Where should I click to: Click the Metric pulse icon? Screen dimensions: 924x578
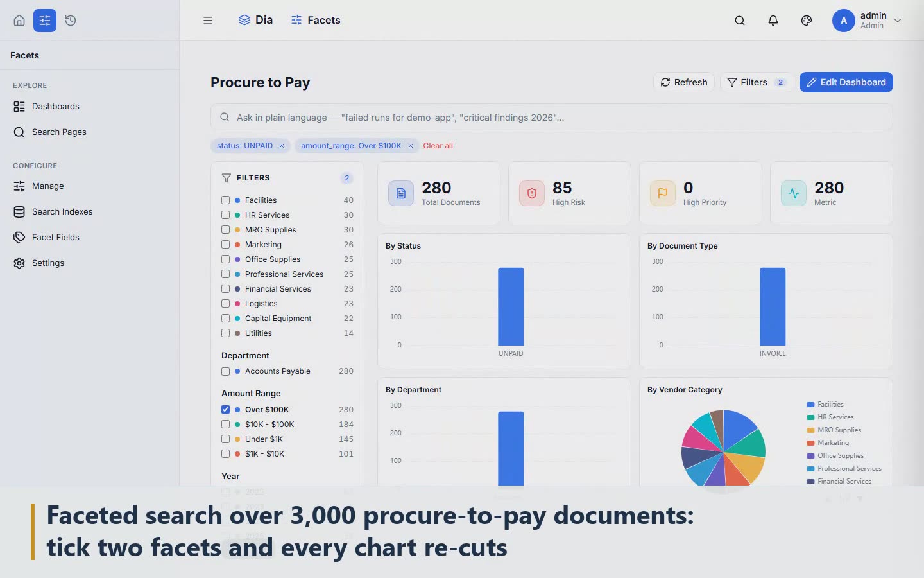pos(794,193)
